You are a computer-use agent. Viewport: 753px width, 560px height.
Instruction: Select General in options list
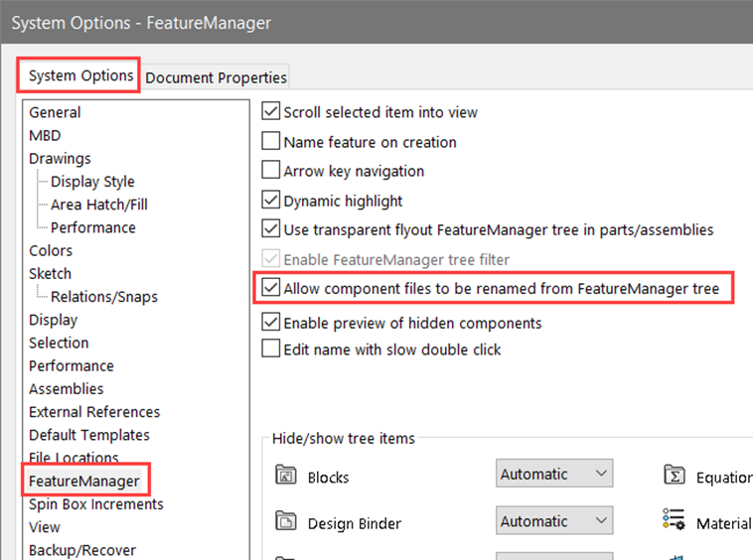click(55, 112)
